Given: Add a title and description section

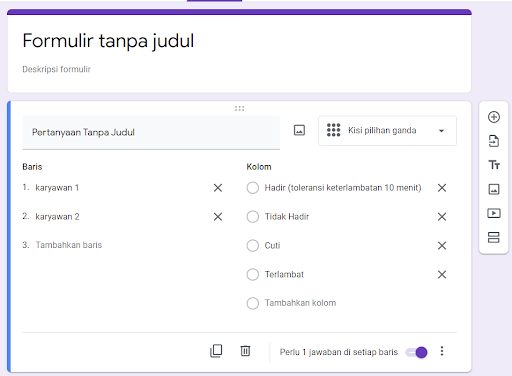Looking at the screenshot, I should coord(494,165).
